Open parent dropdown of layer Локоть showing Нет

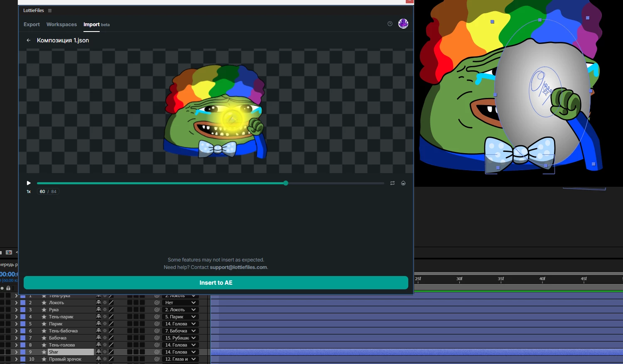pyautogui.click(x=180, y=303)
